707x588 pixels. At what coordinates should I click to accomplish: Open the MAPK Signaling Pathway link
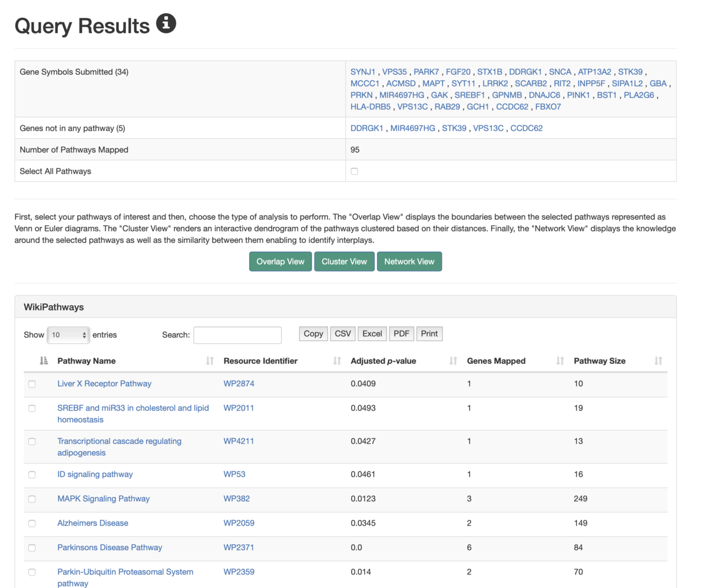[x=104, y=498]
